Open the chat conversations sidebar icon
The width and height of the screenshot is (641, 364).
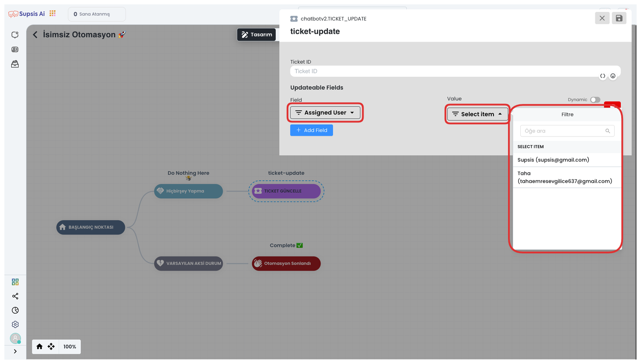click(x=15, y=35)
